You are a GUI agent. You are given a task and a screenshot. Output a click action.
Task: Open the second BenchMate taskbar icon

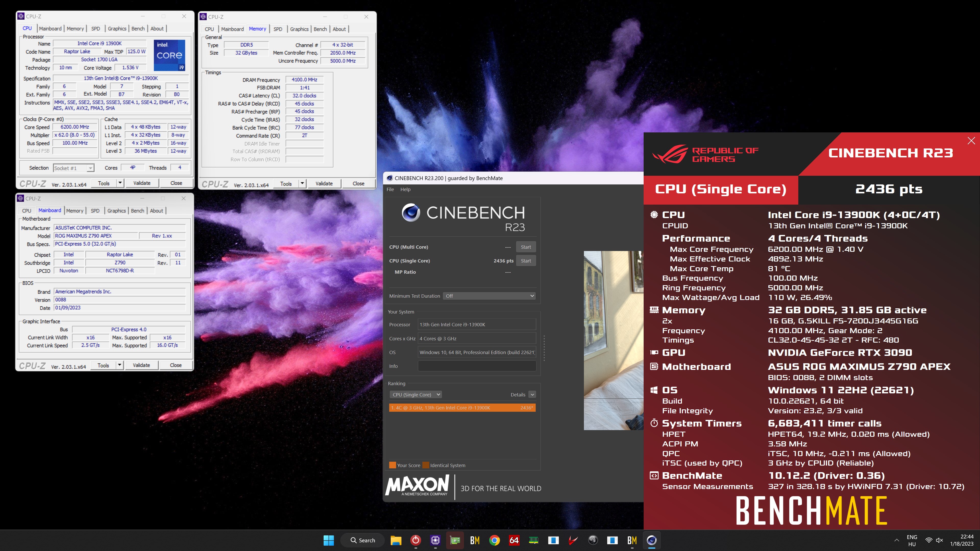tap(632, 540)
